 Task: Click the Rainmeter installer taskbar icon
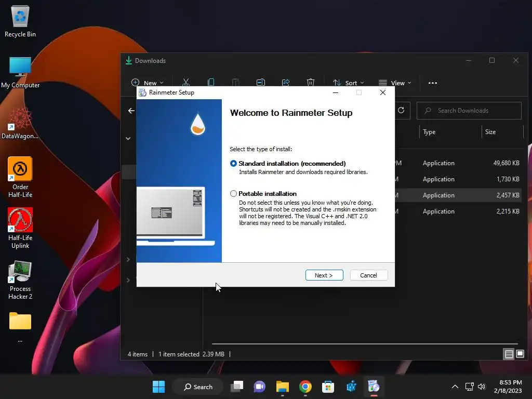coord(374,387)
